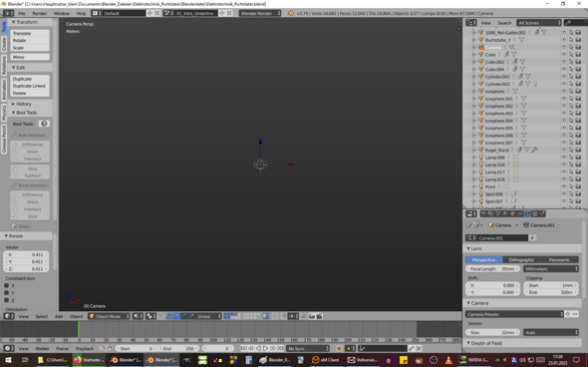588x367 pixels.
Task: Open the eM Client taskbar item
Action: (x=326, y=360)
